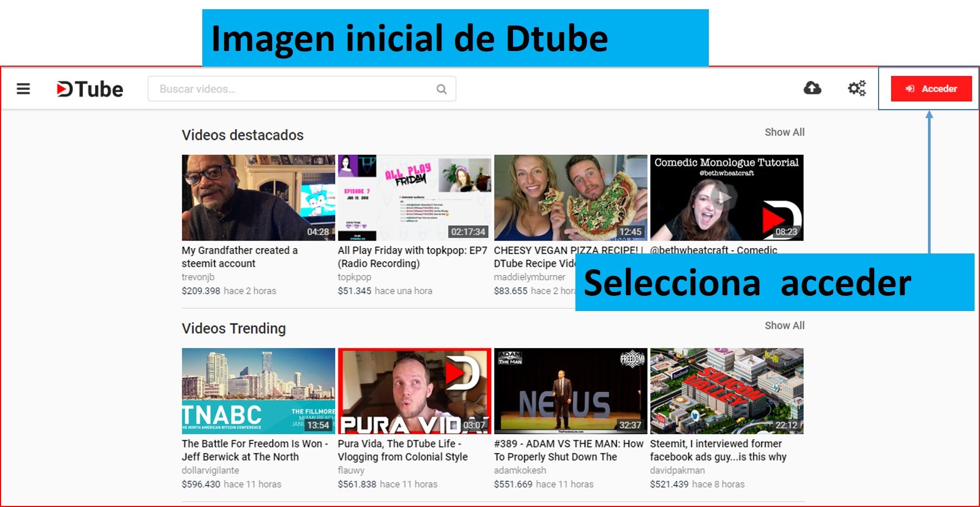Click the 32:37 duration badge
This screenshot has height=507, width=980.
click(630, 425)
